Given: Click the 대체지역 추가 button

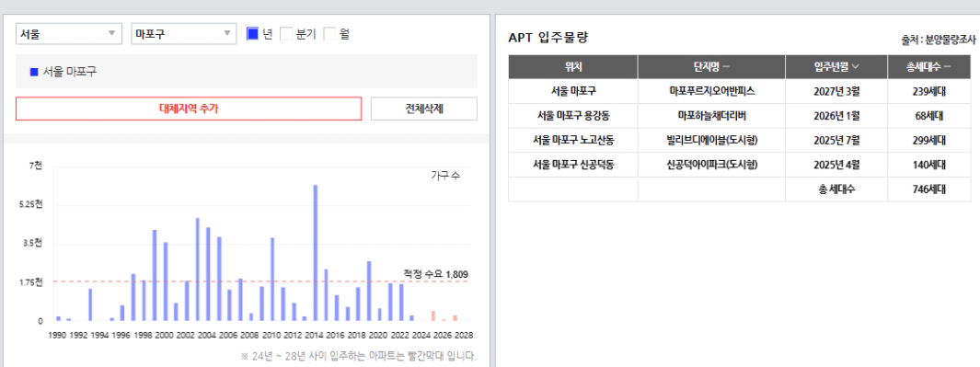Looking at the screenshot, I should pyautogui.click(x=189, y=109).
